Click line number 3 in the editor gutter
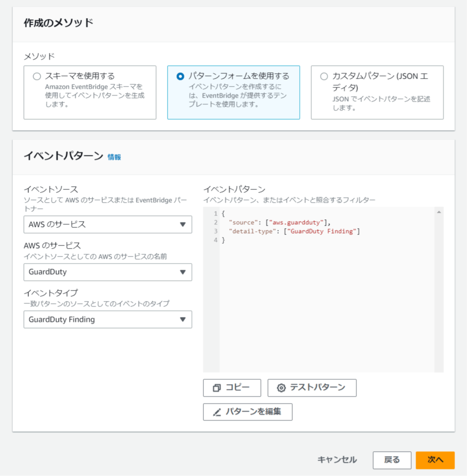Viewport: 467px width, 476px height. [215, 231]
